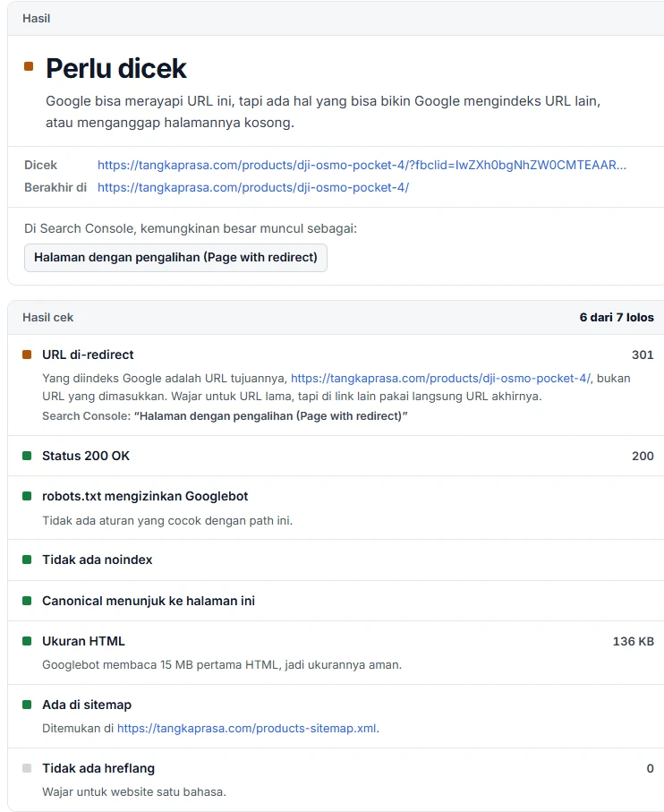Click the 'Hasil cek' section header
The height and width of the screenshot is (812, 664).
pyautogui.click(x=47, y=318)
